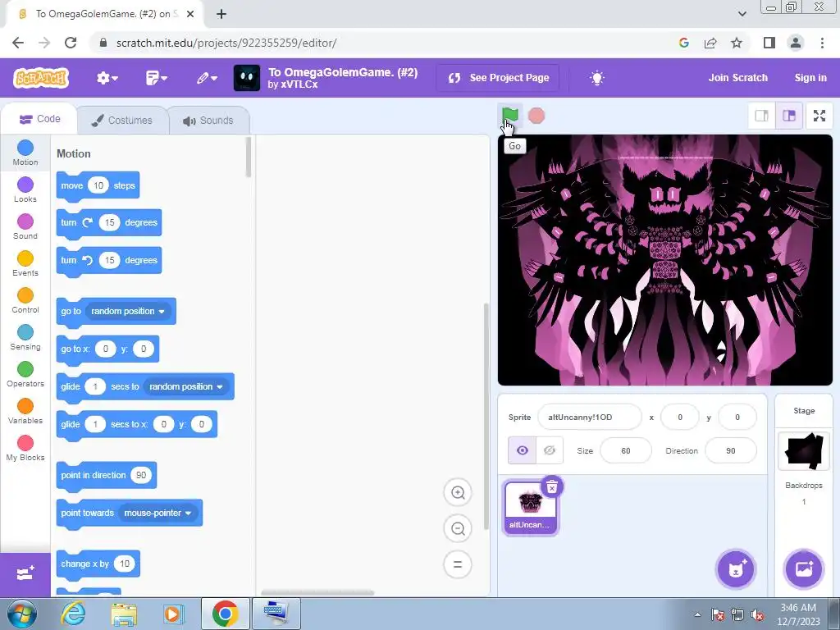Click the sprite name field
The width and height of the screenshot is (840, 630).
click(x=589, y=417)
